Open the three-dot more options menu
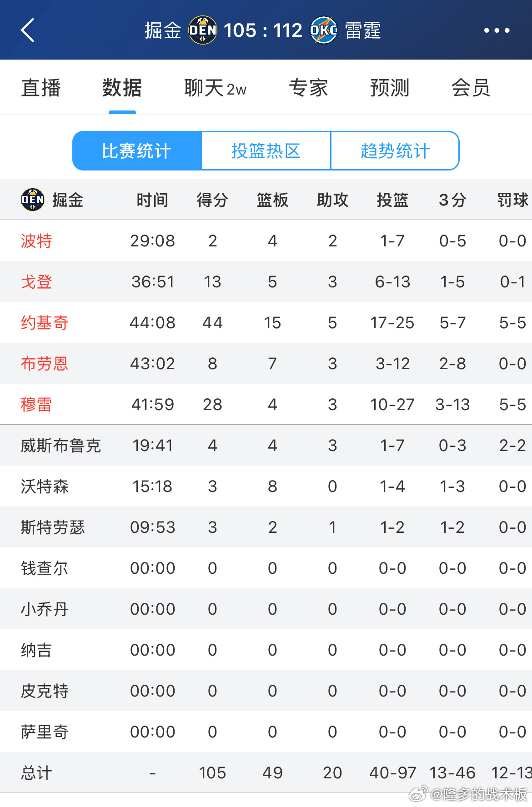 point(497,30)
